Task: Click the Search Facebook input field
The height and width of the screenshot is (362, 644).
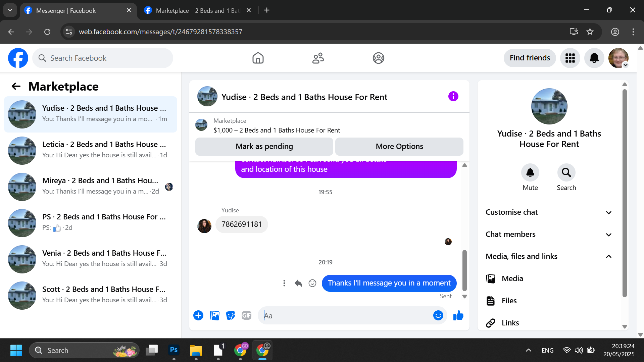Action: tap(103, 58)
